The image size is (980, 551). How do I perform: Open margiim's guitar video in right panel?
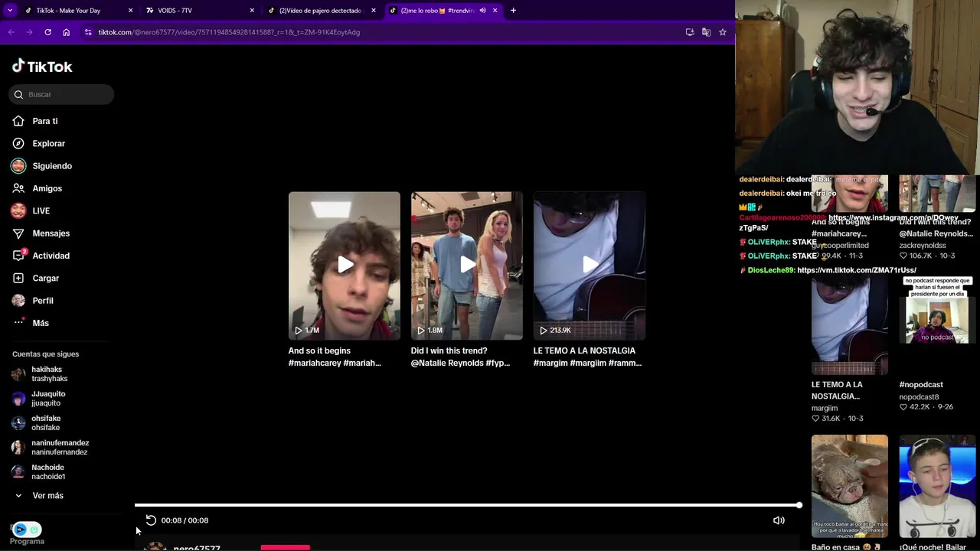click(x=850, y=326)
